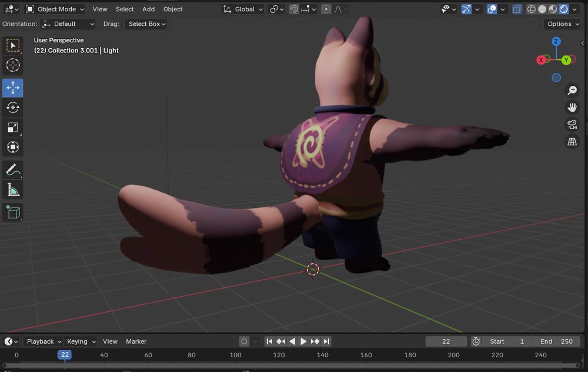
Task: Activate the Move tool
Action: tap(13, 88)
